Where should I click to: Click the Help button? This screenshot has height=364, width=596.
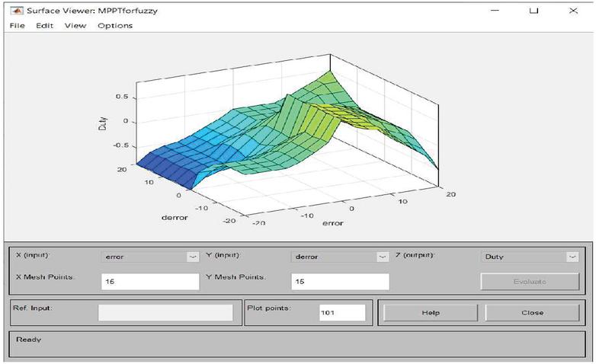point(431,313)
